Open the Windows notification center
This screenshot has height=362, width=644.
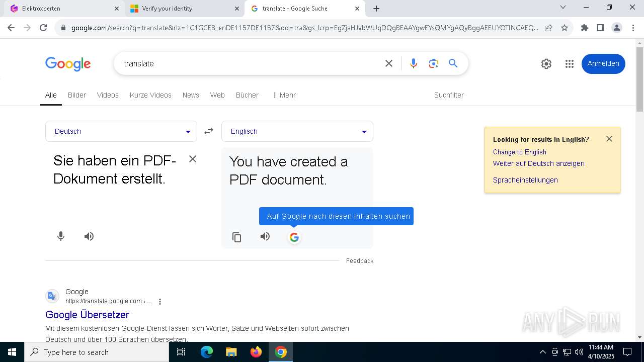[x=627, y=352]
